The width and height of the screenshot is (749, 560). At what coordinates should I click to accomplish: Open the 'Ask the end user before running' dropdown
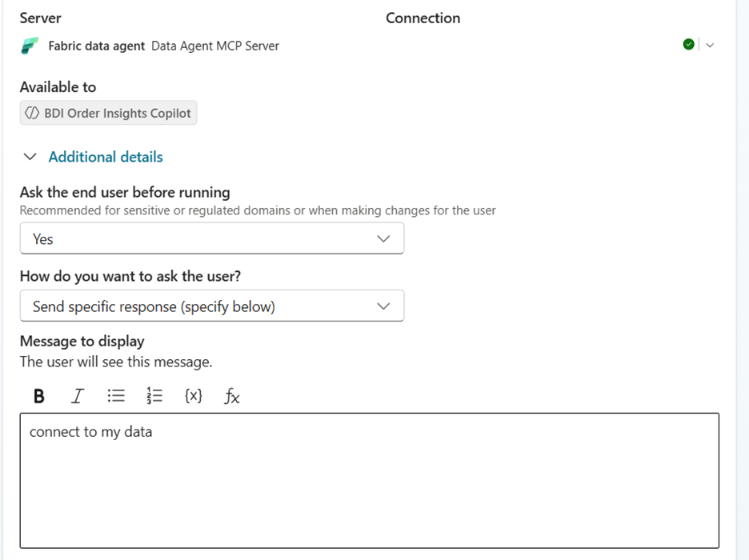click(211, 238)
